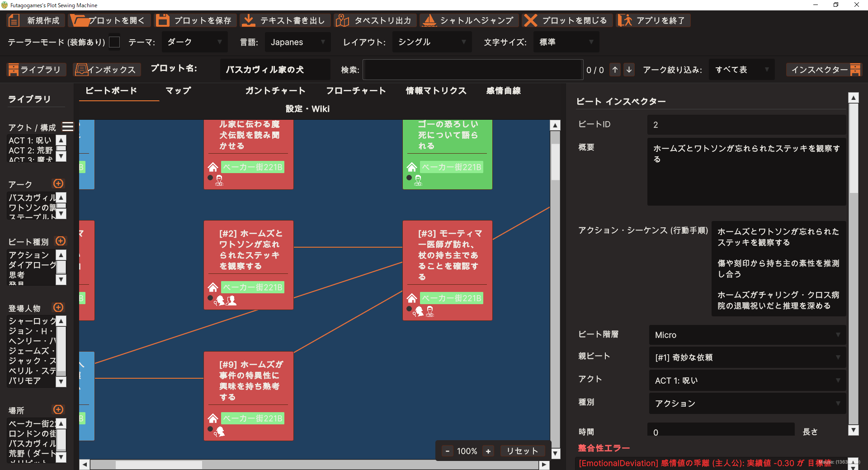Click ベーカー街221B tag on beat #2 card
Image resolution: width=868 pixels, height=470 pixels.
point(253,287)
